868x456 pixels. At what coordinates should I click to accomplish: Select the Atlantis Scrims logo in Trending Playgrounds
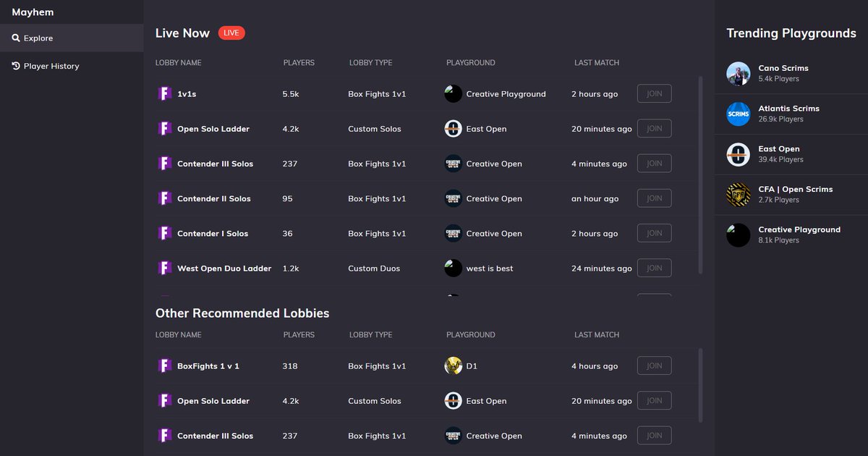738,114
